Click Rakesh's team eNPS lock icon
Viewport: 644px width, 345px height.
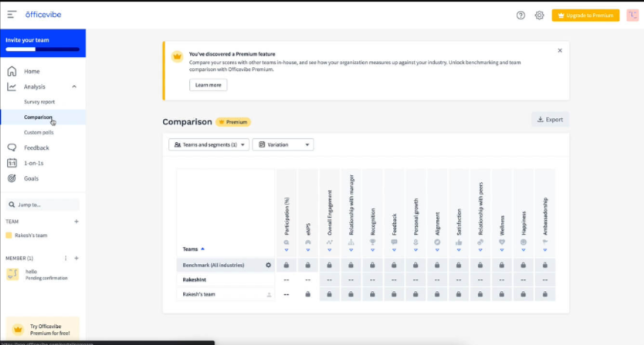coord(307,294)
